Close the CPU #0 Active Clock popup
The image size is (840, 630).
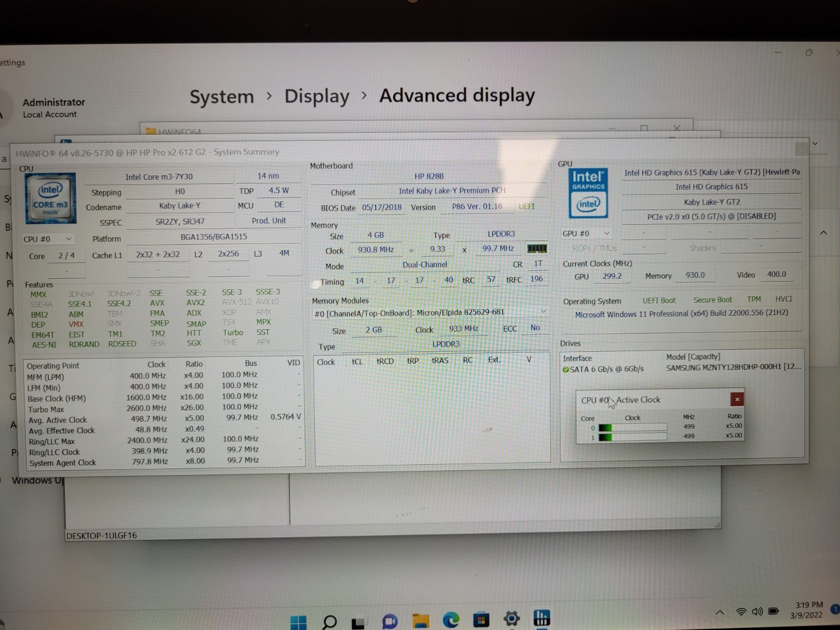pyautogui.click(x=737, y=400)
